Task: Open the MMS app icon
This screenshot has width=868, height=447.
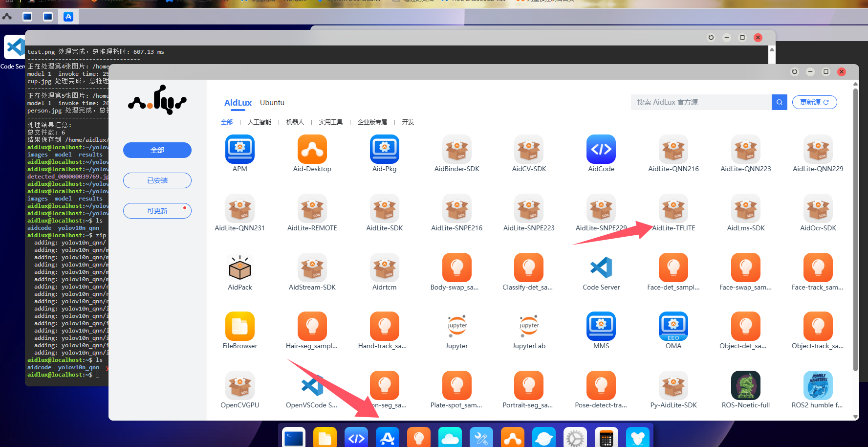Action: (x=601, y=326)
